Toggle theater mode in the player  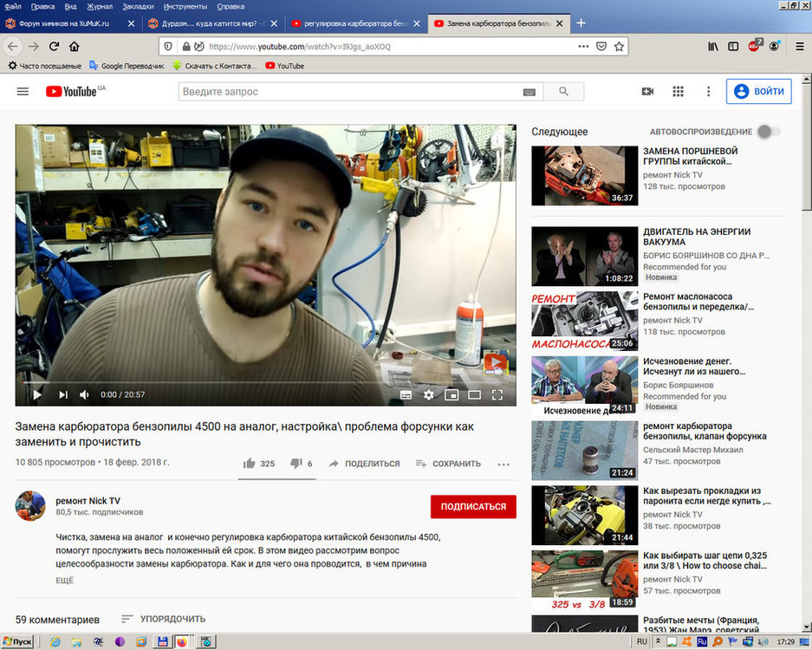point(474,394)
